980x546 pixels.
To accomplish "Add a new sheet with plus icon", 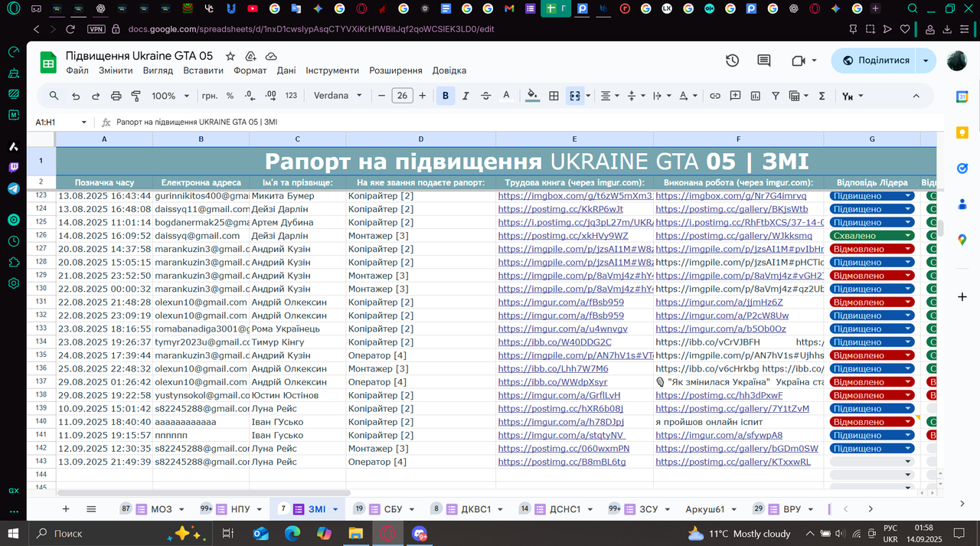I will tap(66, 508).
